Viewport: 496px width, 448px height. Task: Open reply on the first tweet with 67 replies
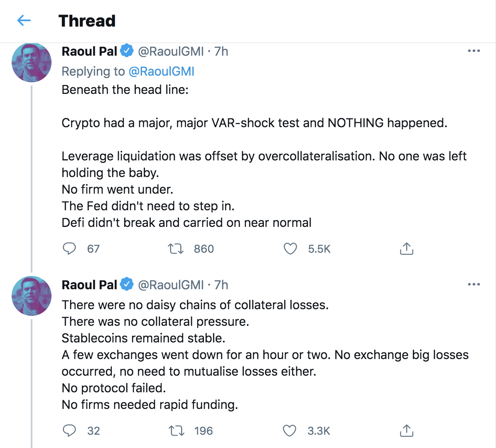point(69,249)
